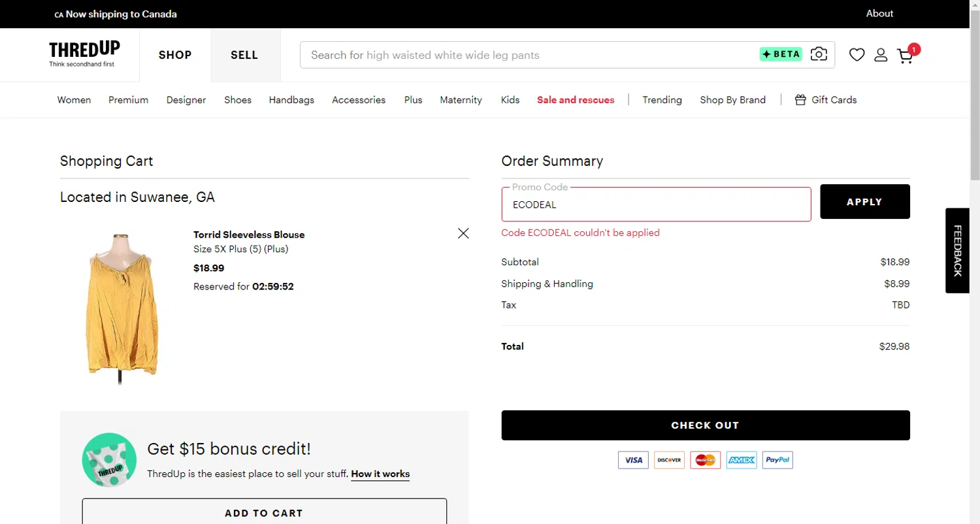Click the PayPal payment icon

click(777, 460)
